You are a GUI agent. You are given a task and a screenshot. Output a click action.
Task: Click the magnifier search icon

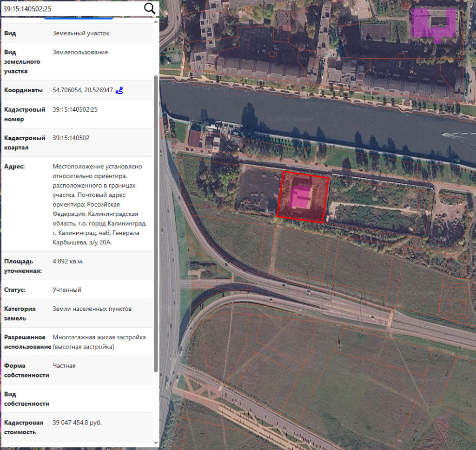coord(149,8)
